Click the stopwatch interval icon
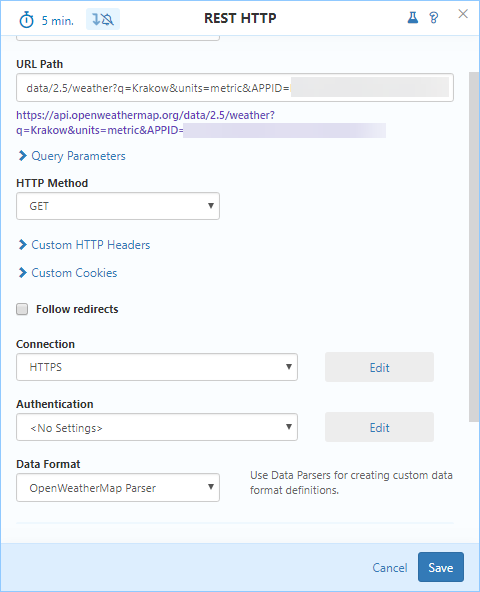480x592 pixels. coord(26,20)
